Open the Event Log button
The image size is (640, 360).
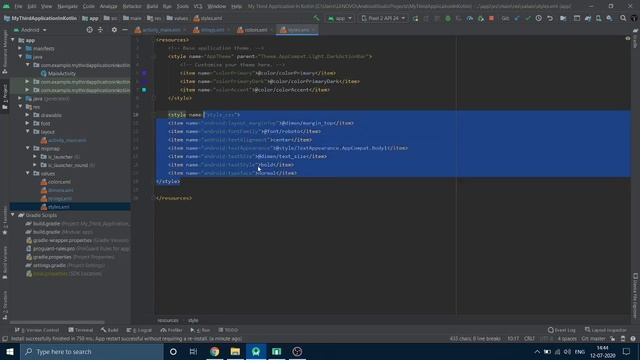tap(562, 330)
